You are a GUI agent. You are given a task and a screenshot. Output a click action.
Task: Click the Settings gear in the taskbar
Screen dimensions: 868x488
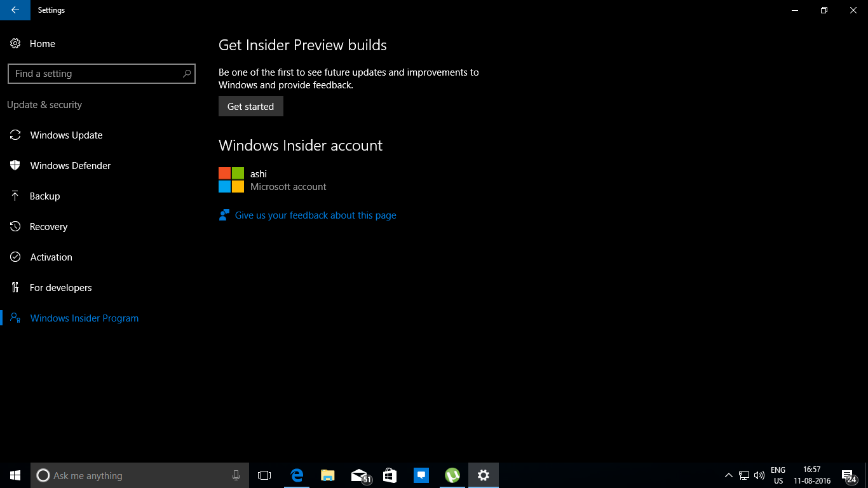tap(484, 475)
